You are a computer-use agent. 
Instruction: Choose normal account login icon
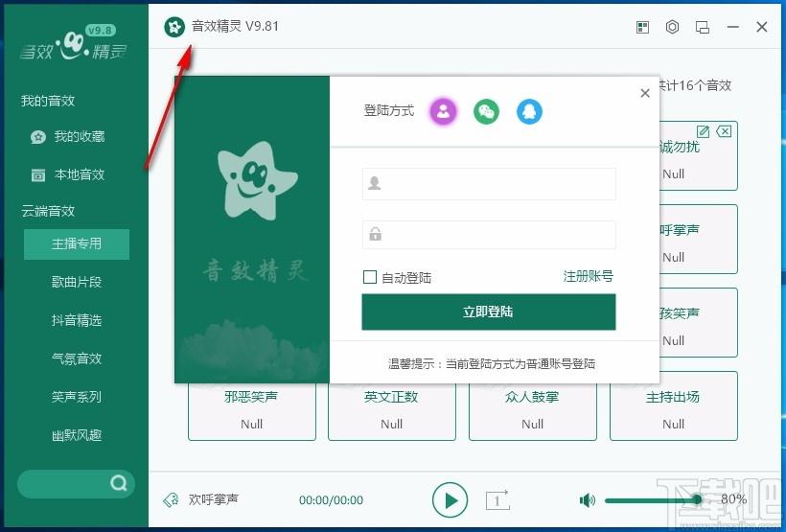(x=443, y=111)
